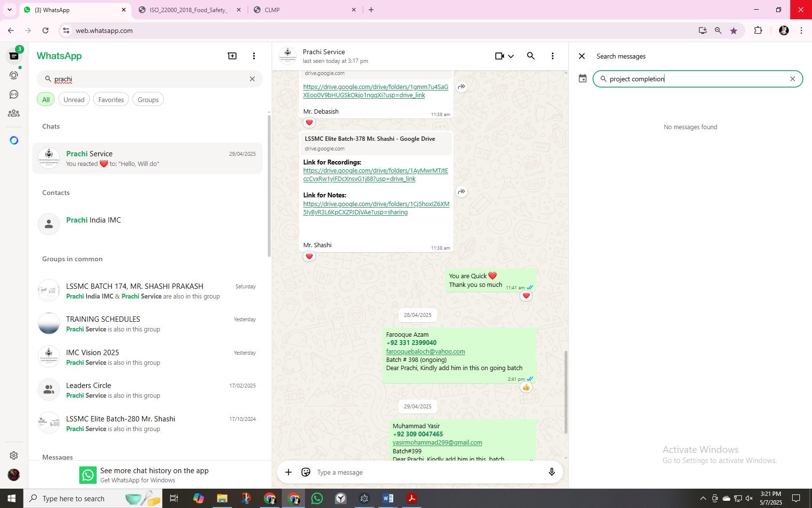The image size is (812, 508).
Task: Forward the Mr. Shashi recordings message
Action: click(x=462, y=192)
